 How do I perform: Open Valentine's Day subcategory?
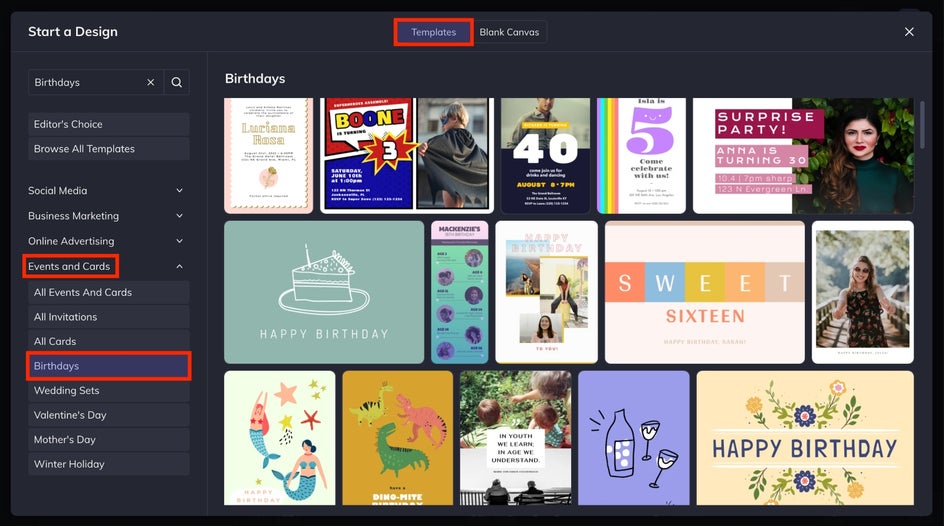click(x=108, y=415)
